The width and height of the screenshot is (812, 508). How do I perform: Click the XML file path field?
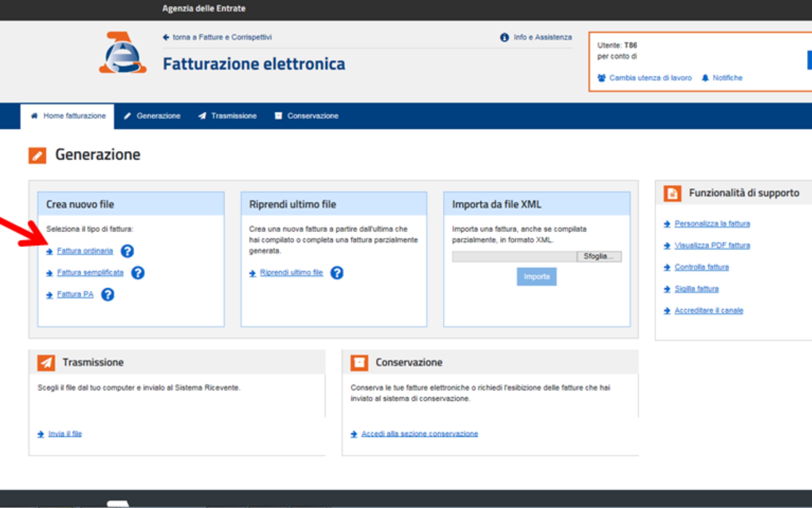click(x=515, y=256)
